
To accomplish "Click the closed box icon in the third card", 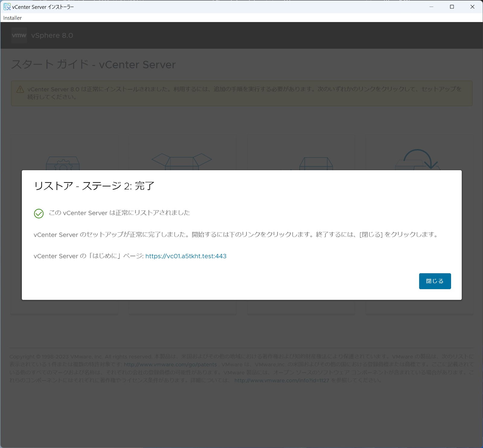I will (x=316, y=163).
